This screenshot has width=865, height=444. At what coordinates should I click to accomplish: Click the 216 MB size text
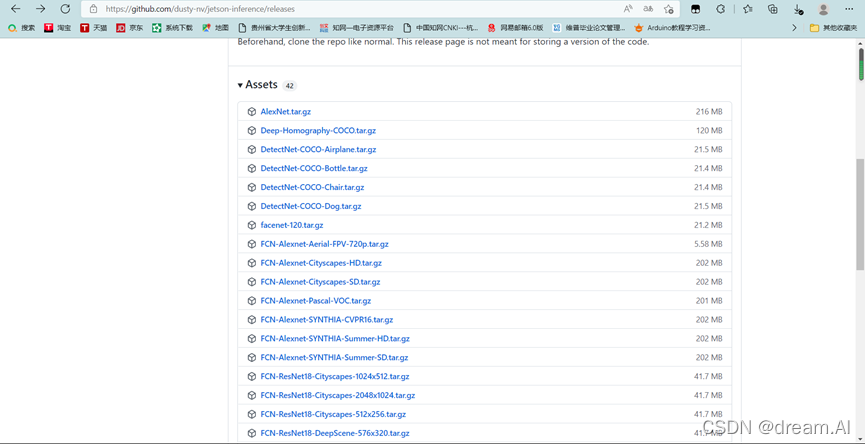[709, 111]
